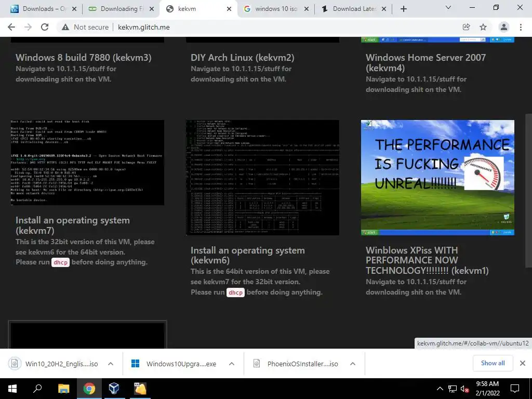Viewport: 532px width, 399px height.
Task: Open Install an operating system (kekvm6) title
Action: (x=248, y=255)
